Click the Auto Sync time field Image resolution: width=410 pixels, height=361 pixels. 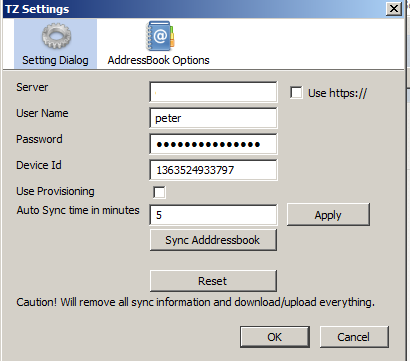[x=213, y=215]
